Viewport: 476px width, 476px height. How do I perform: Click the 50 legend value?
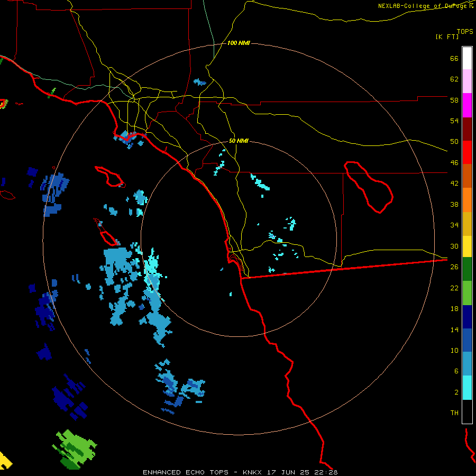454,142
